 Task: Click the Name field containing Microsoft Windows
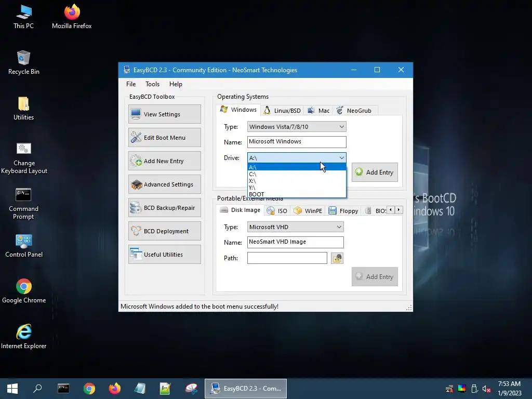[297, 142]
